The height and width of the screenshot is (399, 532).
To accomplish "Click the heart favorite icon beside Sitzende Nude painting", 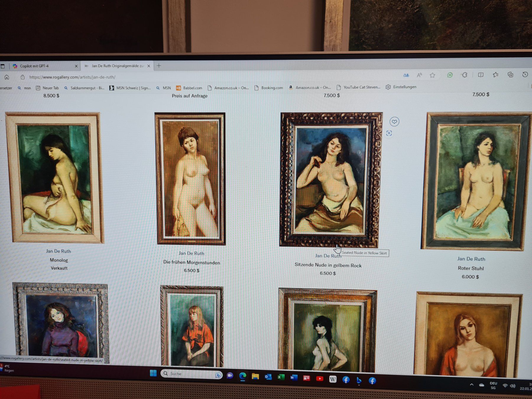I will point(394,121).
